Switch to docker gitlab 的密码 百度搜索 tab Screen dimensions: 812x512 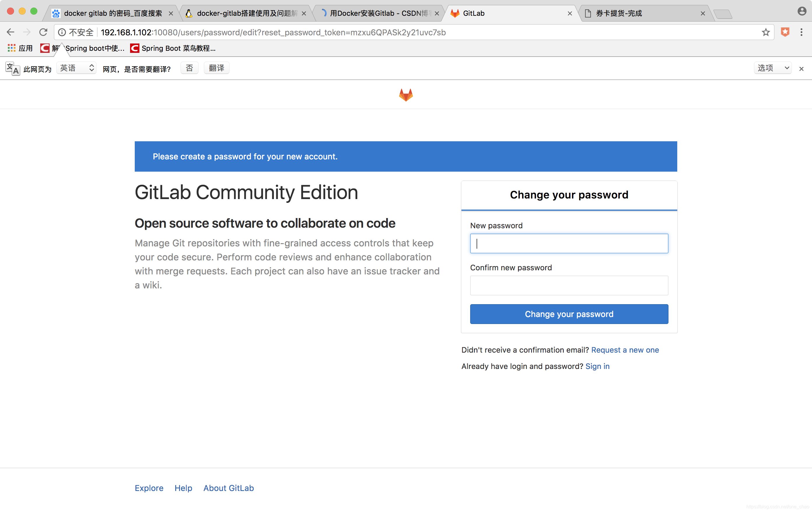(113, 13)
